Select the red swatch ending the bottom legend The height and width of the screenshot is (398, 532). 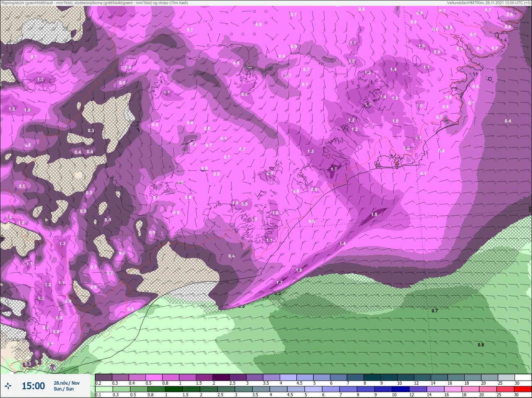tap(523, 389)
